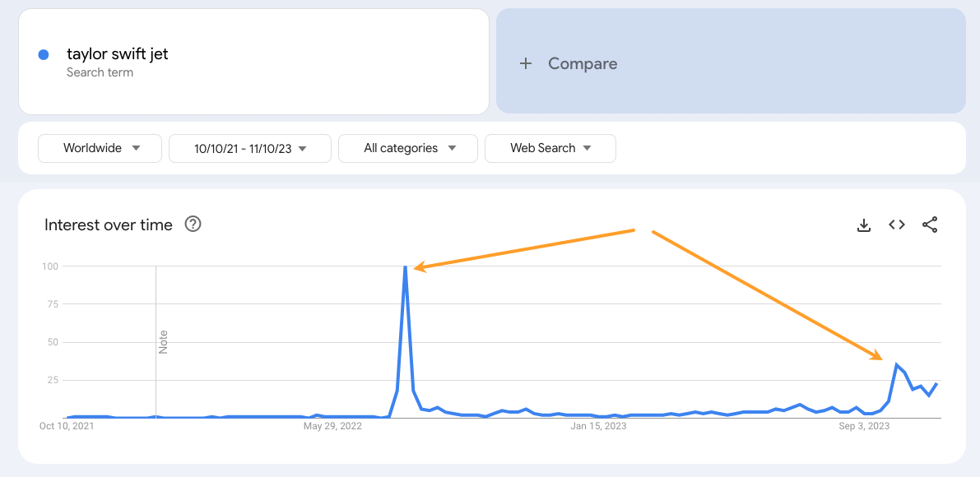Download the Interest over time data

point(864,225)
